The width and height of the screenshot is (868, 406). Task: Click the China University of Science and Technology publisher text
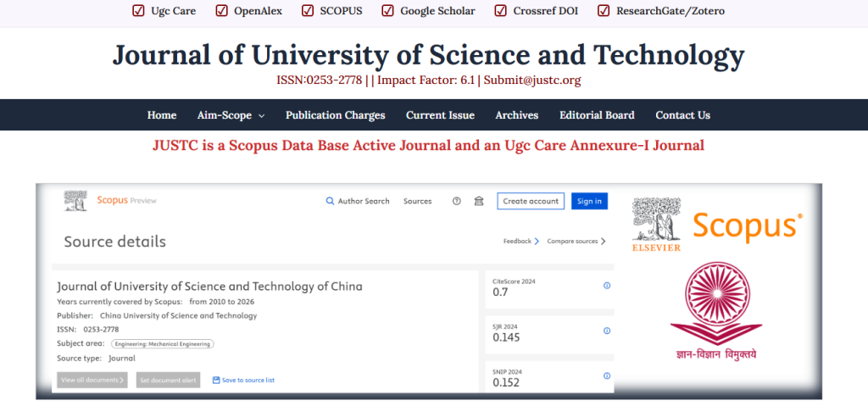(x=178, y=315)
